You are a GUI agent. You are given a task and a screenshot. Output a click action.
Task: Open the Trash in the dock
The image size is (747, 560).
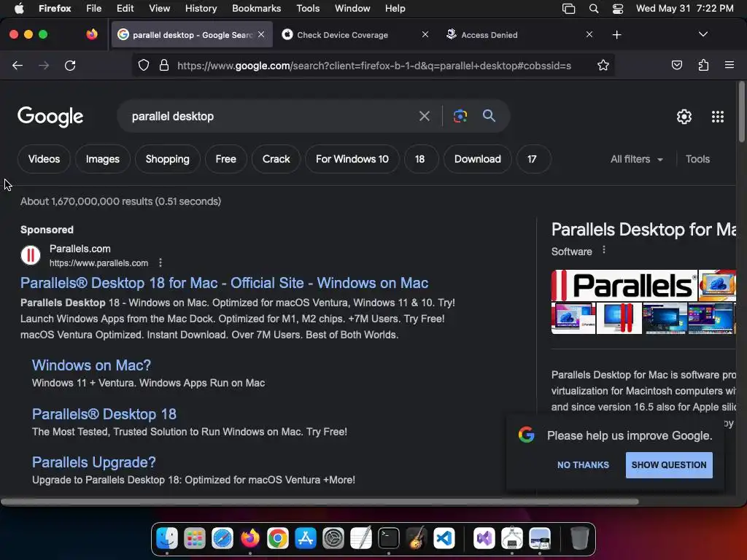click(x=579, y=539)
